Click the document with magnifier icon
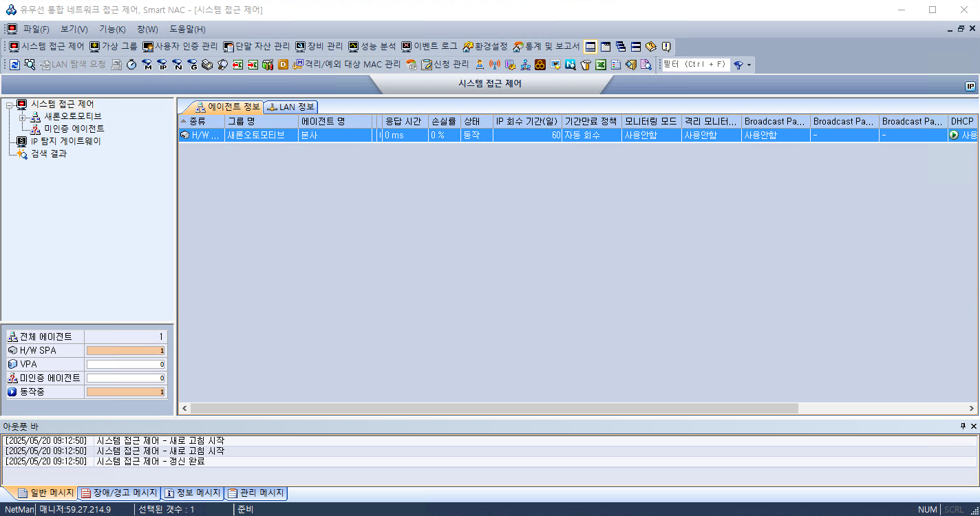This screenshot has height=516, width=980. pos(646,65)
